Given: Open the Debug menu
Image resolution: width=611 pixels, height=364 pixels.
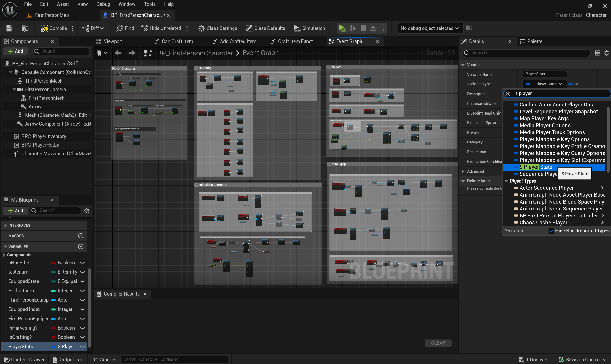Looking at the screenshot, I should [x=103, y=4].
